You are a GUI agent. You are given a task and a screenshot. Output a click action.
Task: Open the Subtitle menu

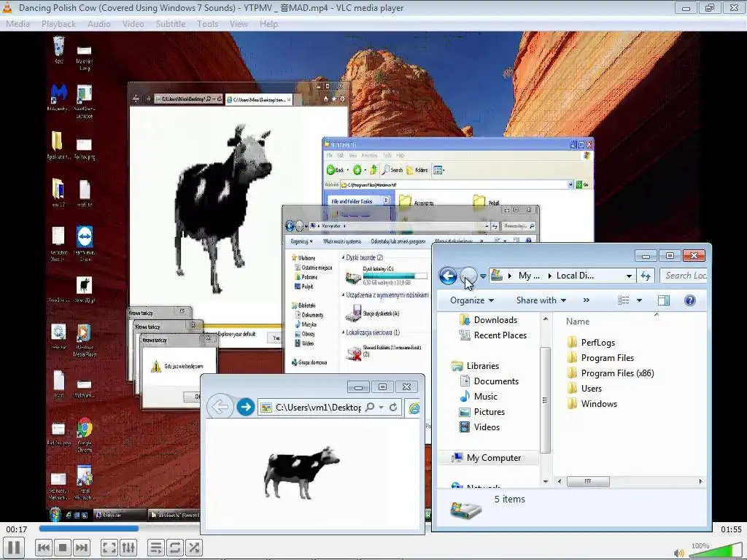coord(170,24)
